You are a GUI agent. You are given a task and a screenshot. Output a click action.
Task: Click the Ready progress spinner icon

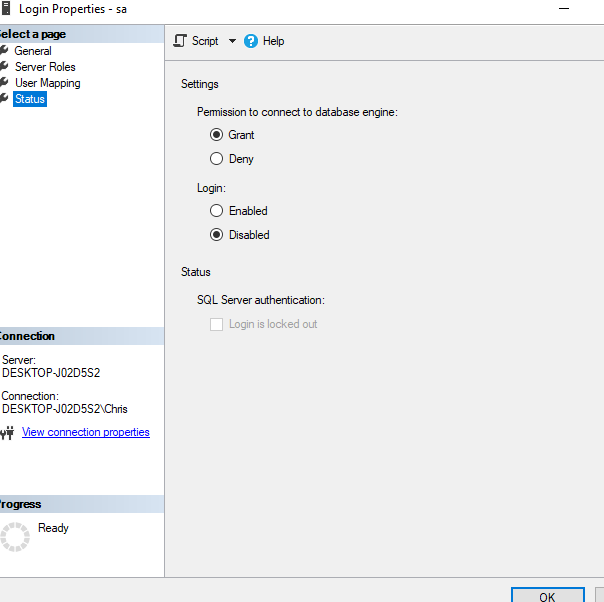point(15,536)
